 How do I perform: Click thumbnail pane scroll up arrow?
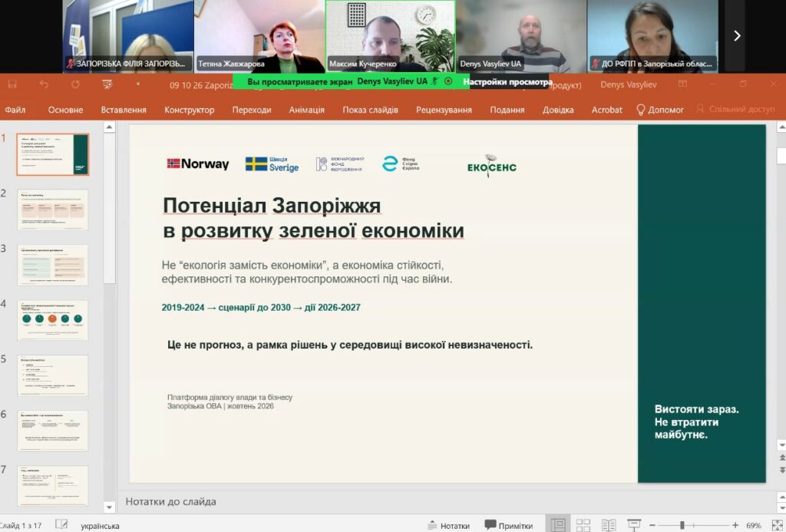[109, 127]
